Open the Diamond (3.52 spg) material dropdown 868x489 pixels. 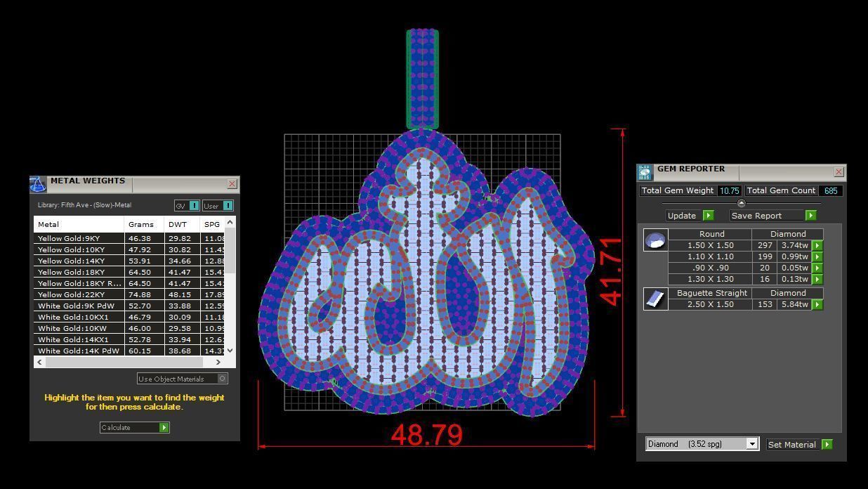point(751,444)
